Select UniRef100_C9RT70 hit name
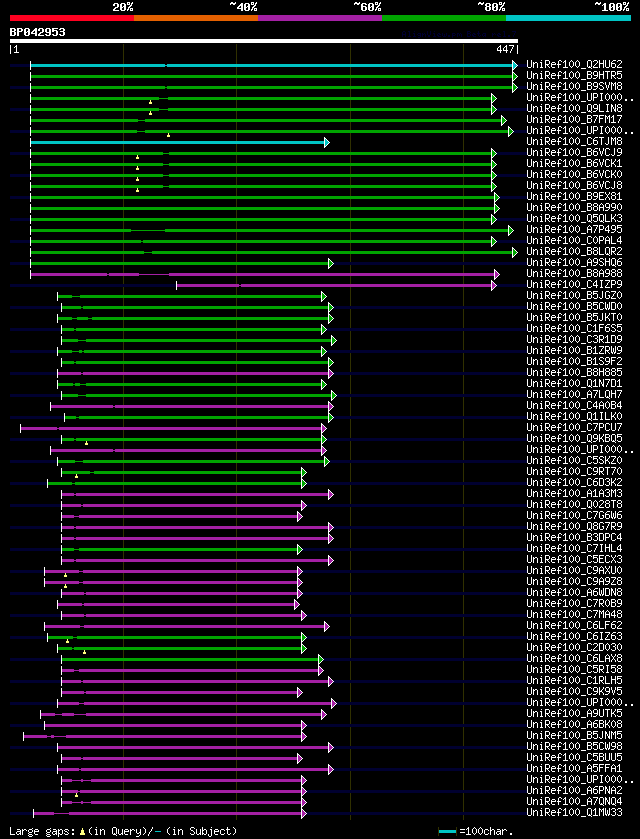The width and height of the screenshot is (640, 839). 574,472
